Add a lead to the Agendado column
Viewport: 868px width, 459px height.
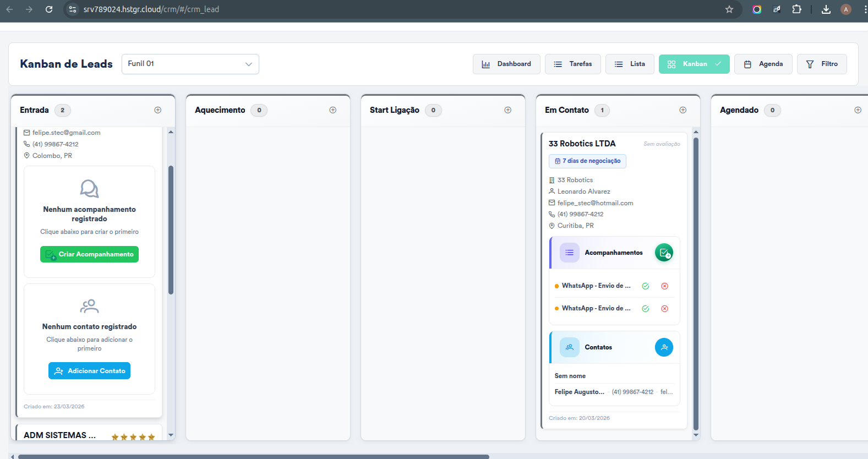click(858, 110)
